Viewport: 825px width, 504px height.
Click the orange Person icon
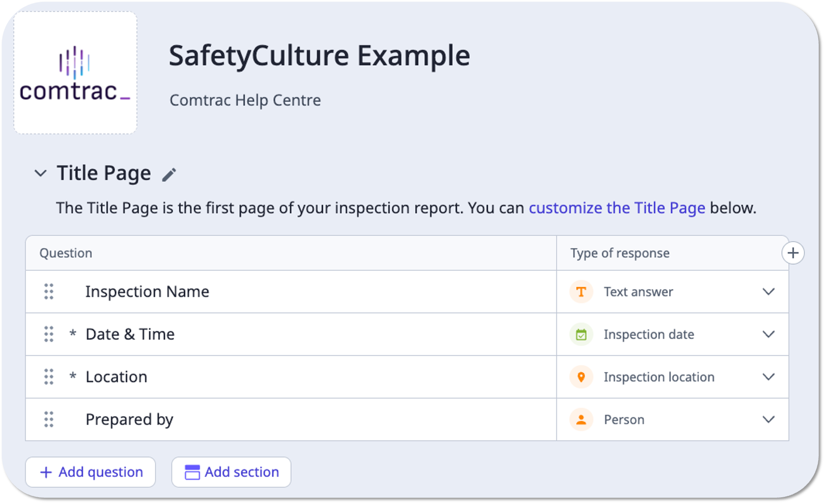coord(581,420)
